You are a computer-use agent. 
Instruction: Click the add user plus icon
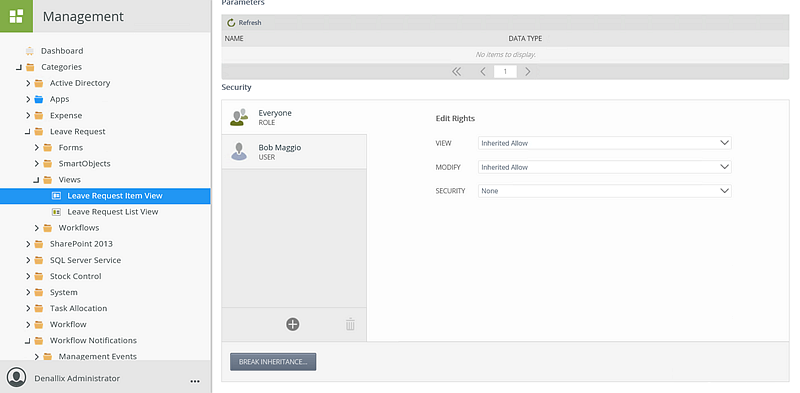[x=292, y=324]
